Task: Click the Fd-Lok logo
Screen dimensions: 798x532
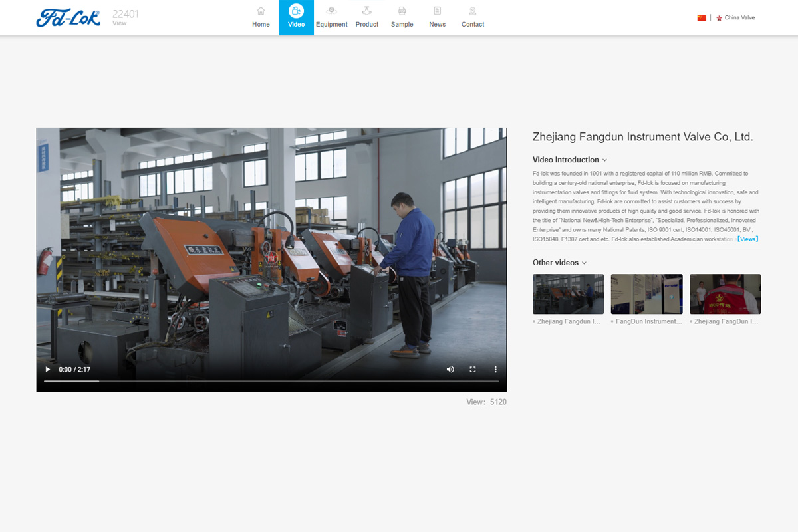Action: 68,18
